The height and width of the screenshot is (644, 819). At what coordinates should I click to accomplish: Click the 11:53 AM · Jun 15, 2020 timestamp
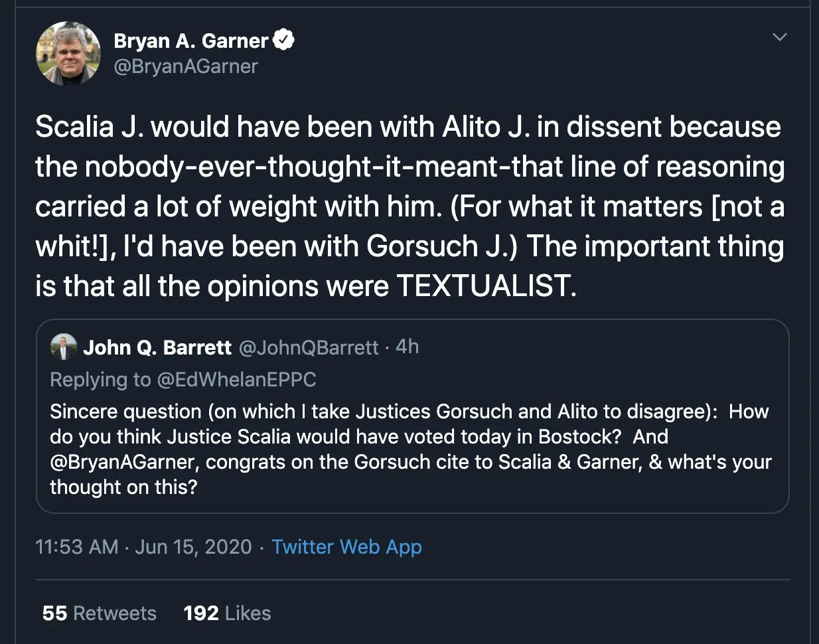[x=143, y=546]
